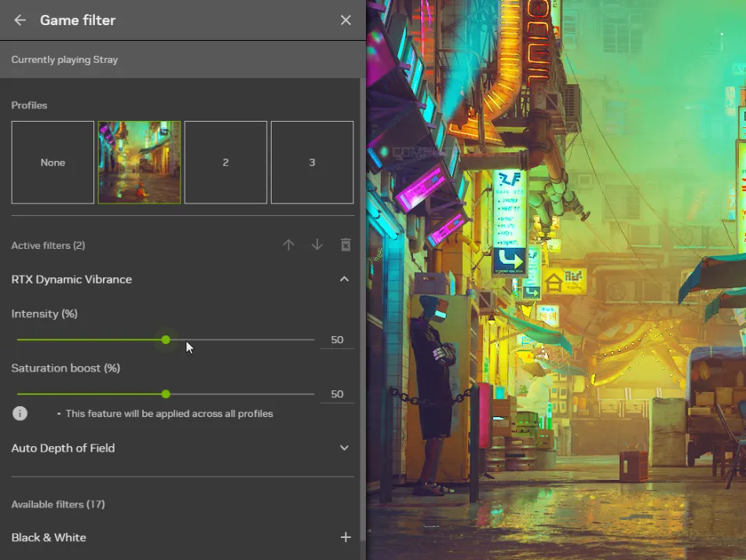Click the Saturation boost value field
This screenshot has height=560, width=746.
click(x=338, y=394)
